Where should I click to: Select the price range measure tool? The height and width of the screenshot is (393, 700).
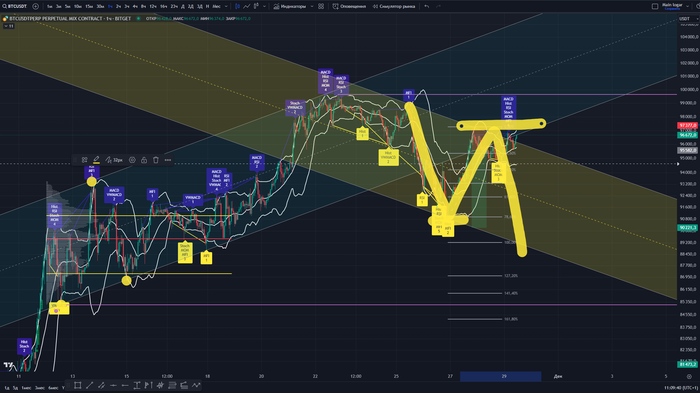coord(137,385)
